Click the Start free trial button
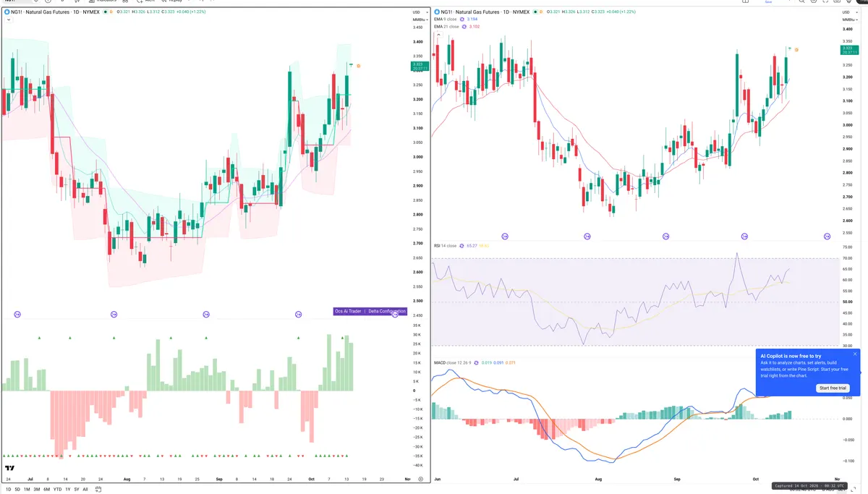The image size is (868, 494). [x=833, y=388]
